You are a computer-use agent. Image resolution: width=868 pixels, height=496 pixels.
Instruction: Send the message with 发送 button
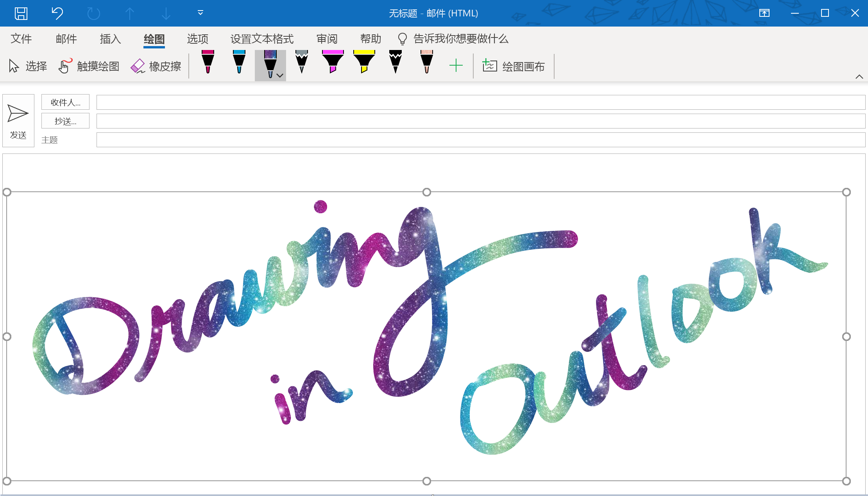(18, 121)
